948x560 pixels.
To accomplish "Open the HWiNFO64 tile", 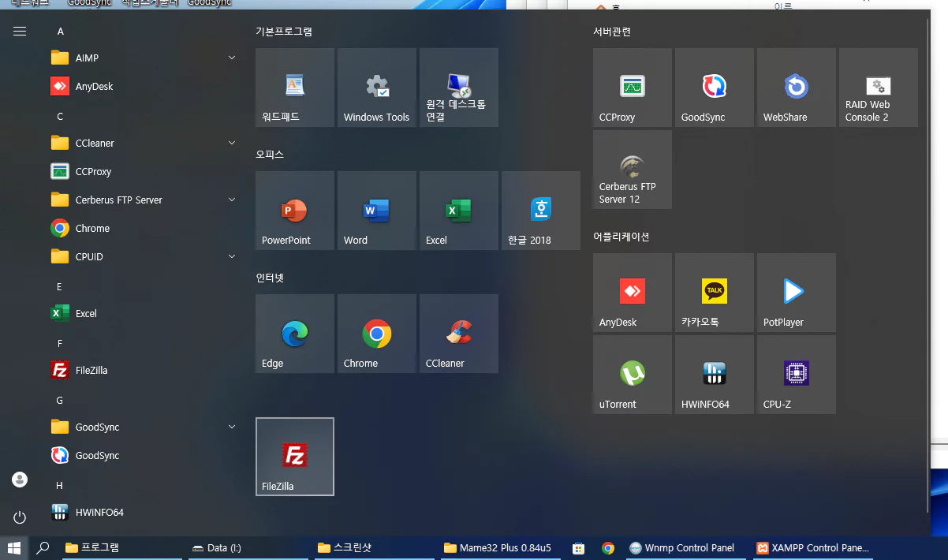I will click(715, 375).
